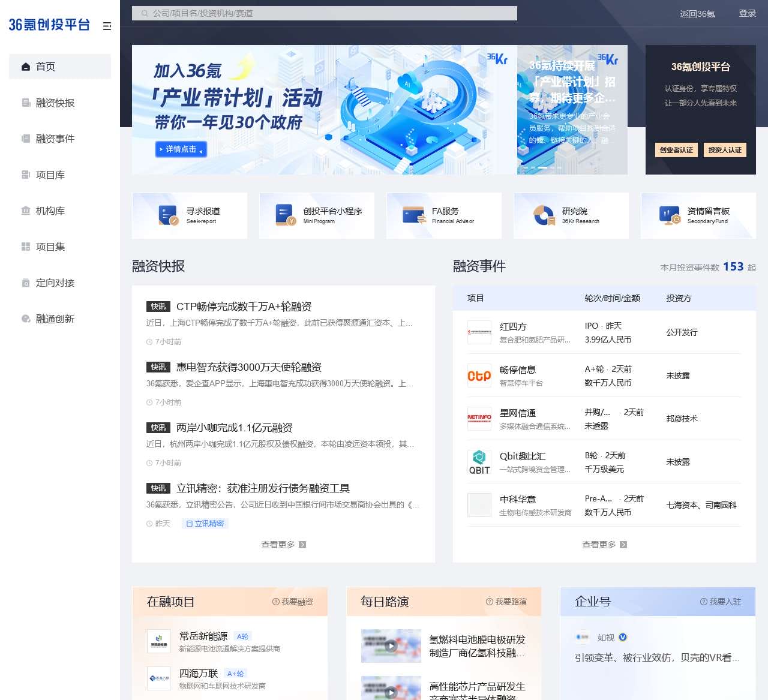Select the 红四方 project name
768x700 pixels.
coord(513,326)
